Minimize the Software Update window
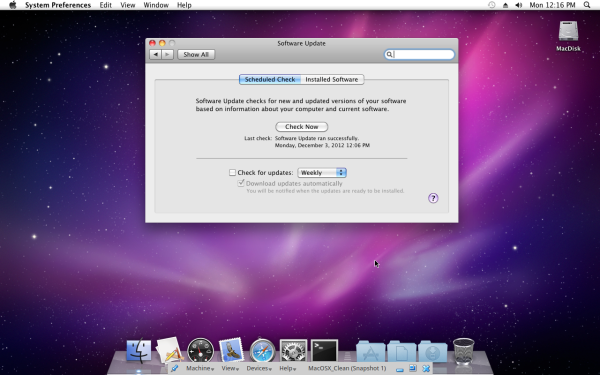 (162, 43)
